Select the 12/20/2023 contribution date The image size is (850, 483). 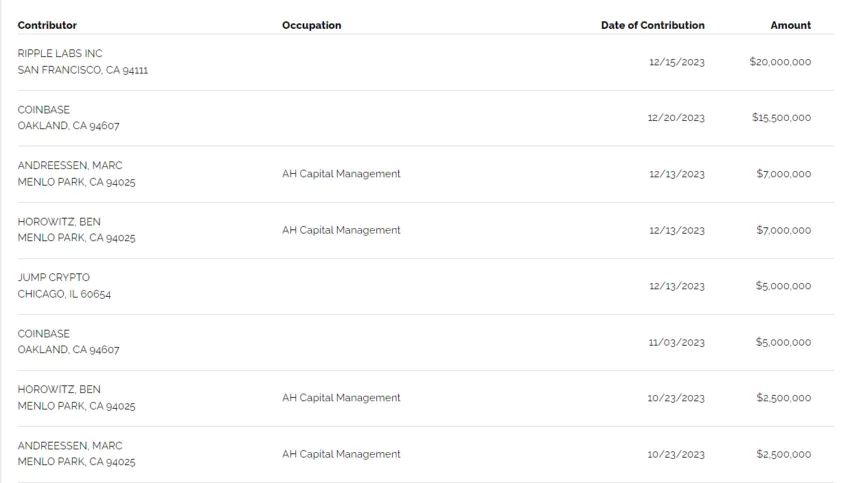click(677, 118)
